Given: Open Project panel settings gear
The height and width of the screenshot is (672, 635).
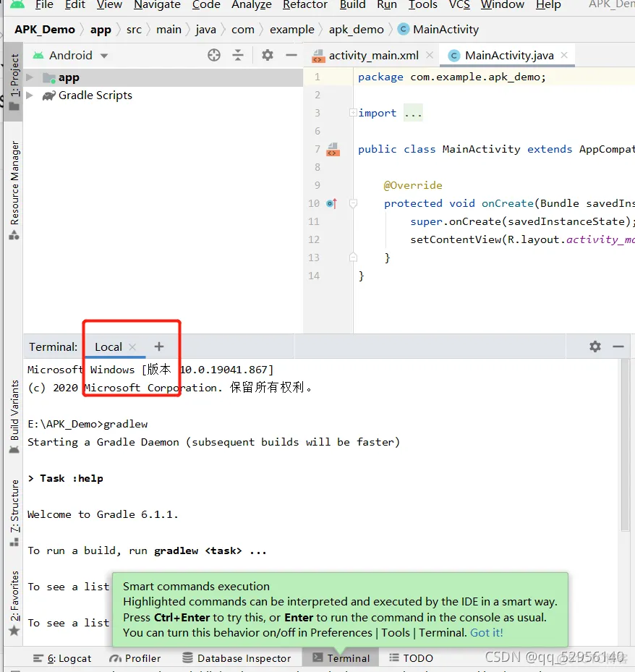Looking at the screenshot, I should (268, 55).
